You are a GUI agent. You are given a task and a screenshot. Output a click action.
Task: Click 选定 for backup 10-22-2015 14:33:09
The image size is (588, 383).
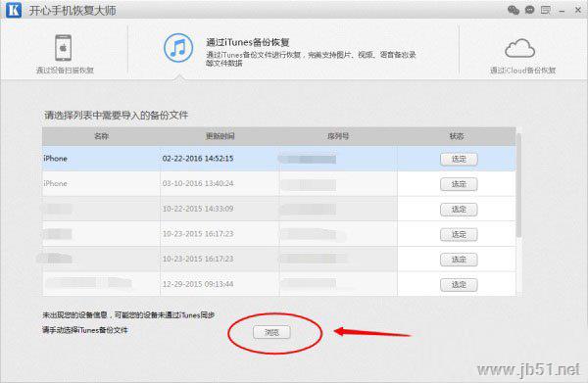[x=459, y=209]
